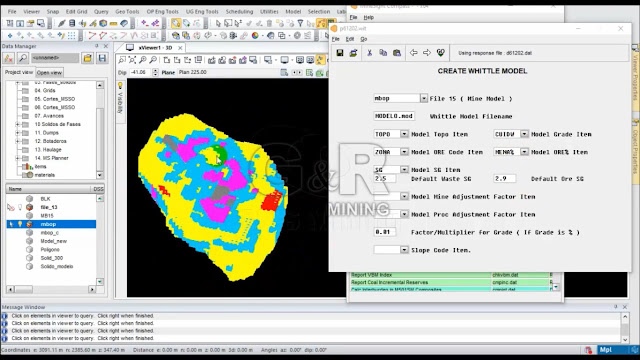
Task: Click the Factor/Multiplier for Grade field
Action: [x=384, y=232]
